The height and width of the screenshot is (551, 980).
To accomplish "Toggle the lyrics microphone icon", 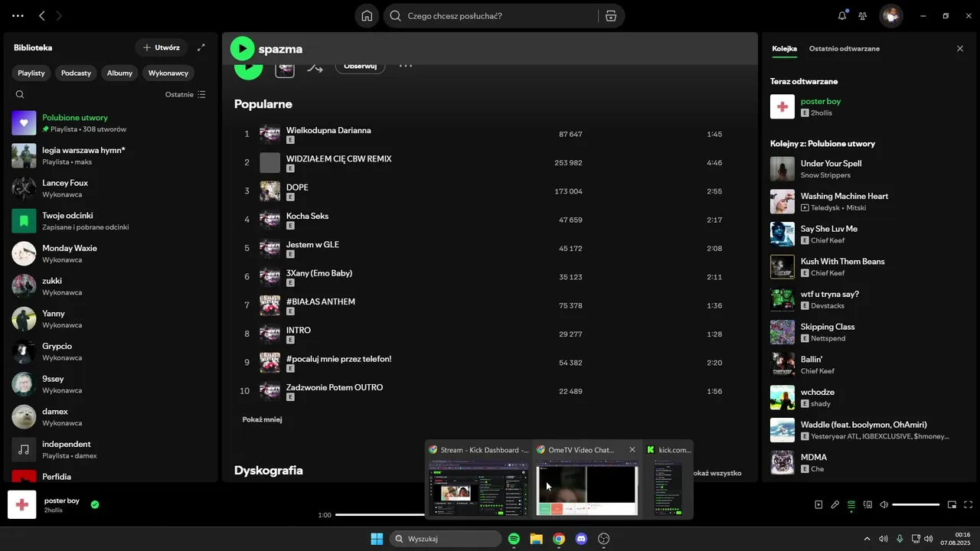I will click(x=835, y=504).
